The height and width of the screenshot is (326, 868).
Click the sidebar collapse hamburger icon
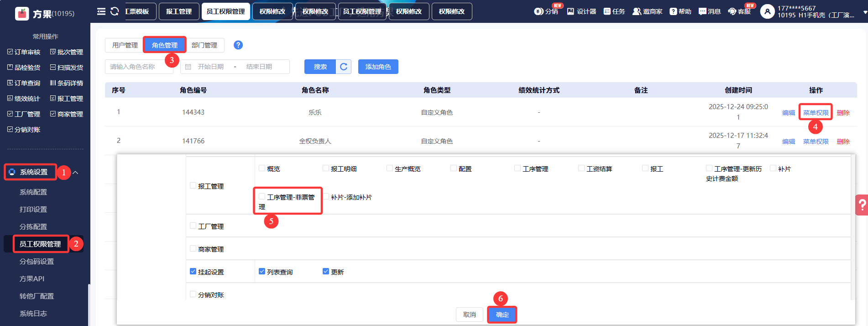click(101, 11)
